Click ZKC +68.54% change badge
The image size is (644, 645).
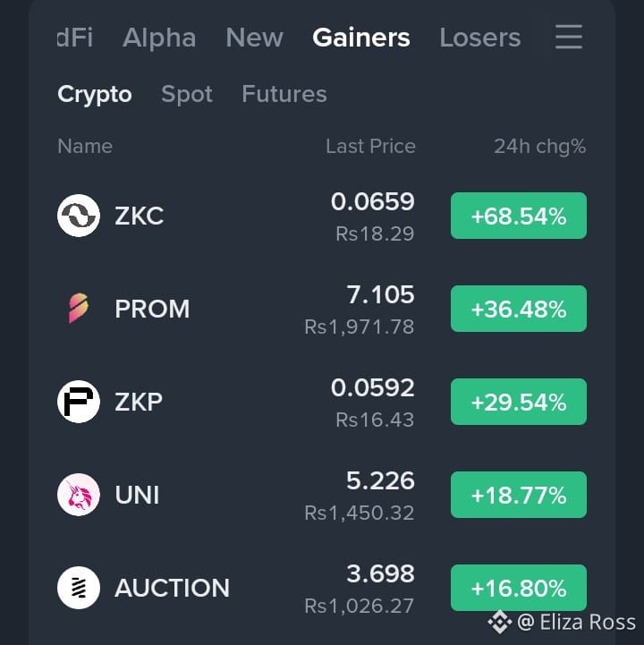[x=519, y=216]
